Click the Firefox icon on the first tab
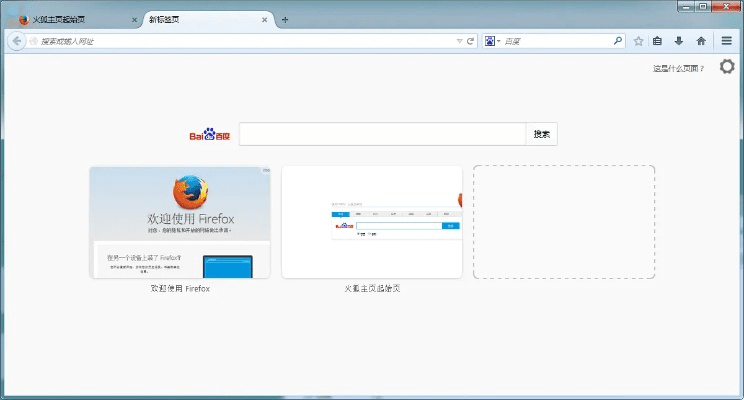744x400 pixels. click(x=24, y=19)
